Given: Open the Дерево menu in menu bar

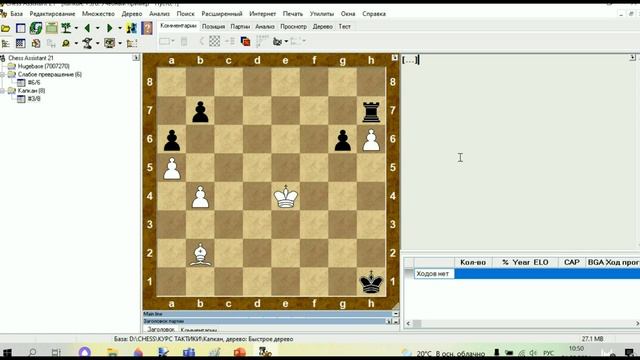Looking at the screenshot, I should point(132,14).
